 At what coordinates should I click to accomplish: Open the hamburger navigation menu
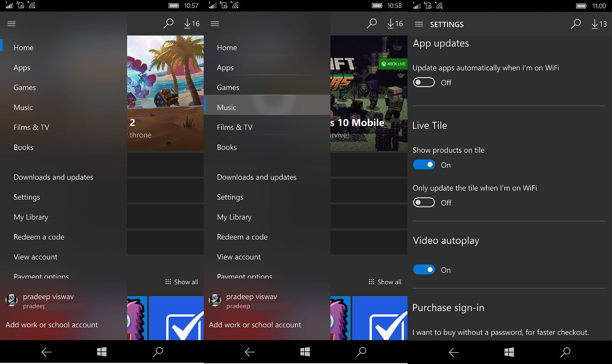point(11,24)
